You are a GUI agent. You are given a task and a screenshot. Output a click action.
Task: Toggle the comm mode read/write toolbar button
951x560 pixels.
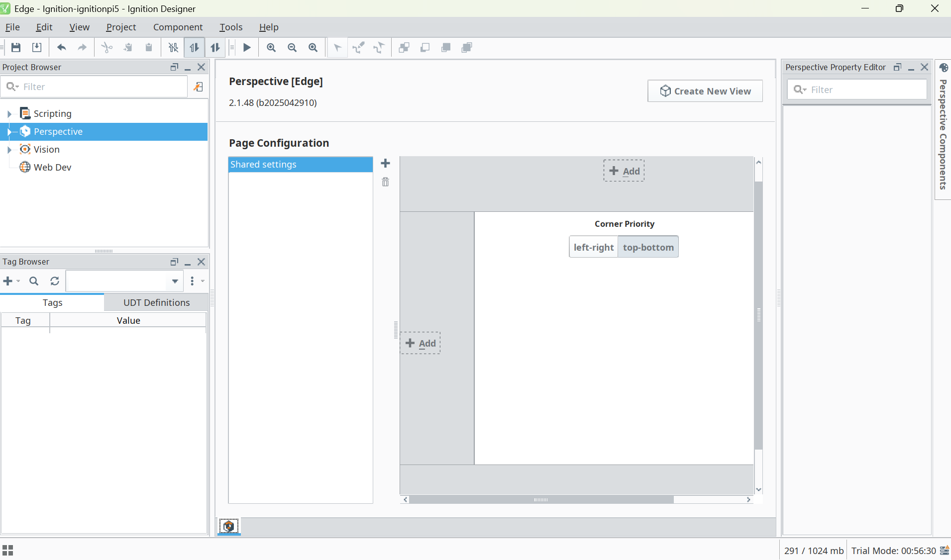(x=215, y=48)
